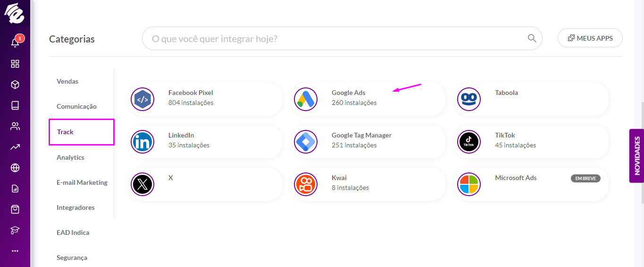Open the Kwai title

tap(339, 178)
